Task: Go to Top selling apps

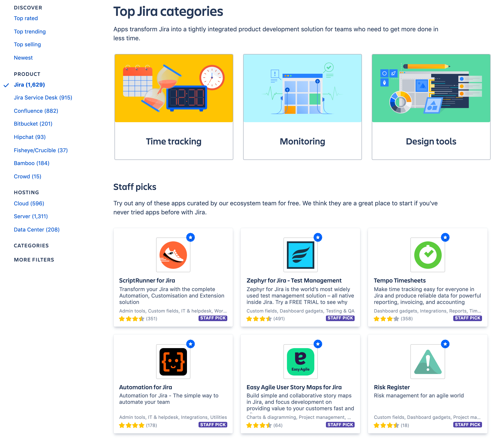Action: click(27, 45)
